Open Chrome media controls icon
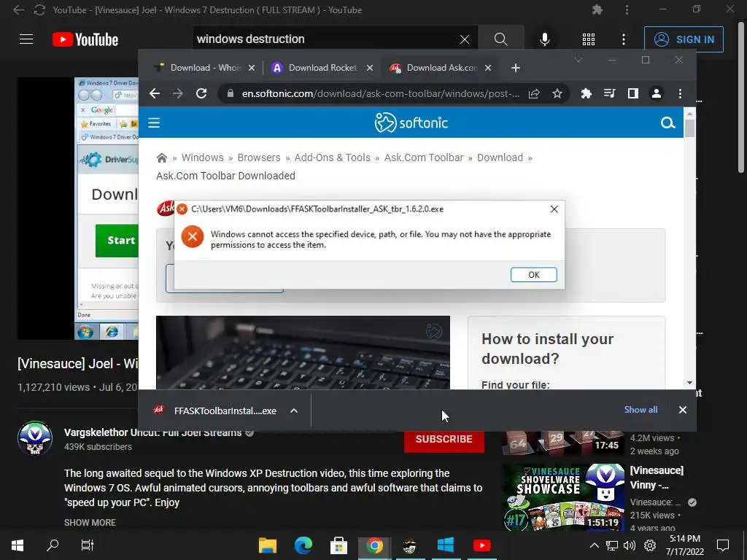Image resolution: width=747 pixels, height=560 pixels. click(x=609, y=94)
